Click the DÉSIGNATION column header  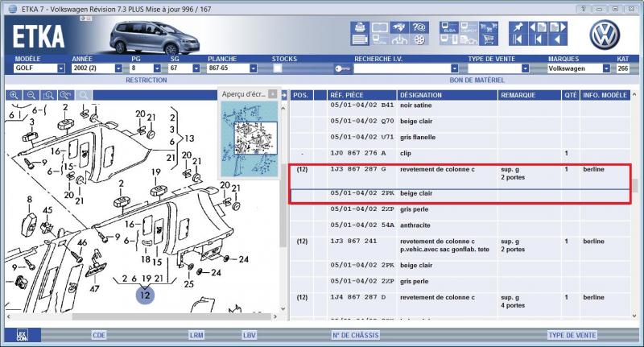click(447, 95)
